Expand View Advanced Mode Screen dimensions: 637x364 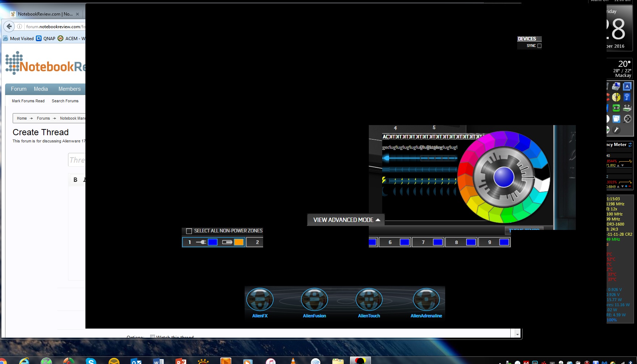tap(346, 220)
